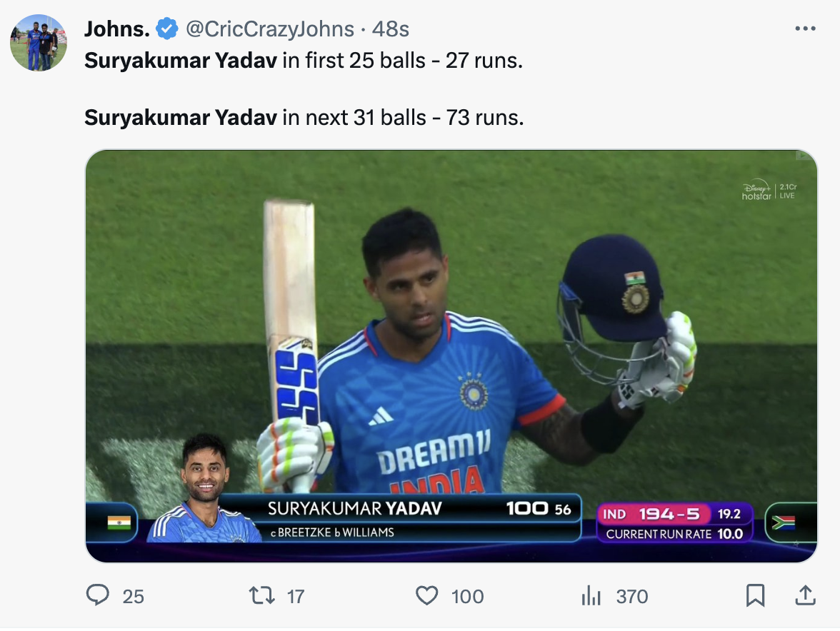The image size is (840, 631).
Task: Expand the tweet options via the ellipsis
Action: (x=806, y=27)
